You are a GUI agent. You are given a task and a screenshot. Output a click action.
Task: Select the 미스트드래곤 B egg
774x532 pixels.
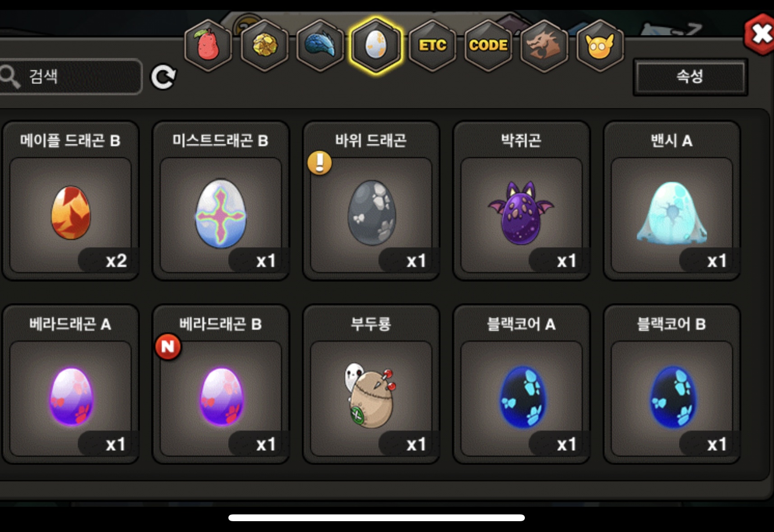tap(221, 201)
